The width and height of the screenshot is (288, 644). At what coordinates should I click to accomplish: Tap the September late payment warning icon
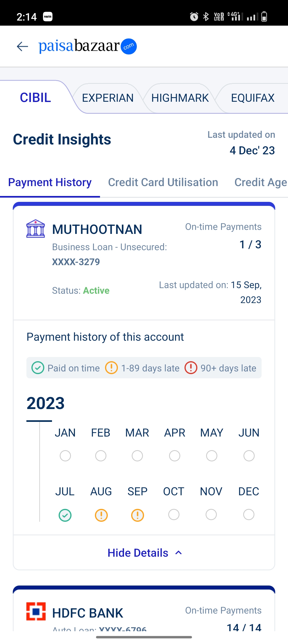[137, 515]
